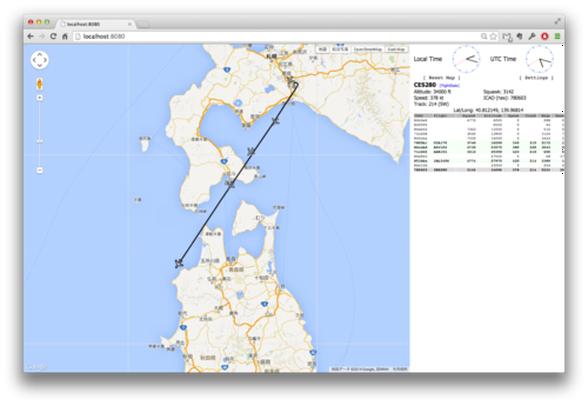
Task: Click the map zoom slider handle
Action: [x=39, y=141]
